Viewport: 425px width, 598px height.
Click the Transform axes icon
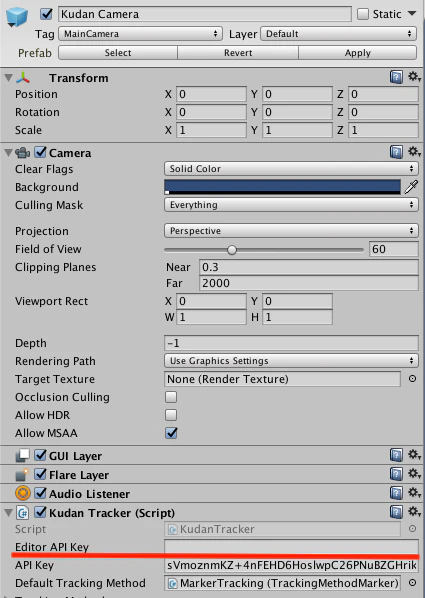23,78
